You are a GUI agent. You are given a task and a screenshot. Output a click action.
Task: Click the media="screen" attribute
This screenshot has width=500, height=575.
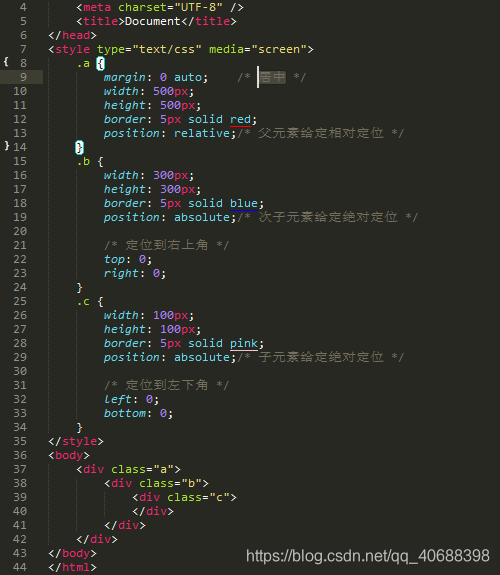click(x=258, y=49)
